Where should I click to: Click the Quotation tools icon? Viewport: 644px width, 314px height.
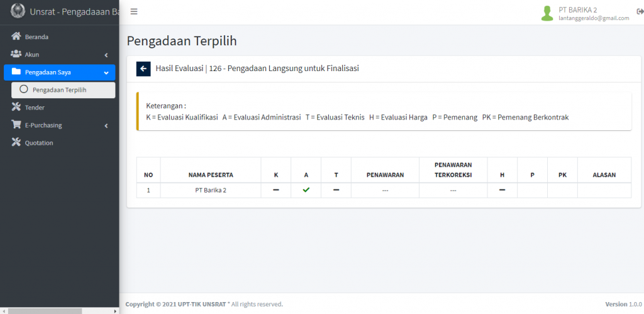point(16,143)
